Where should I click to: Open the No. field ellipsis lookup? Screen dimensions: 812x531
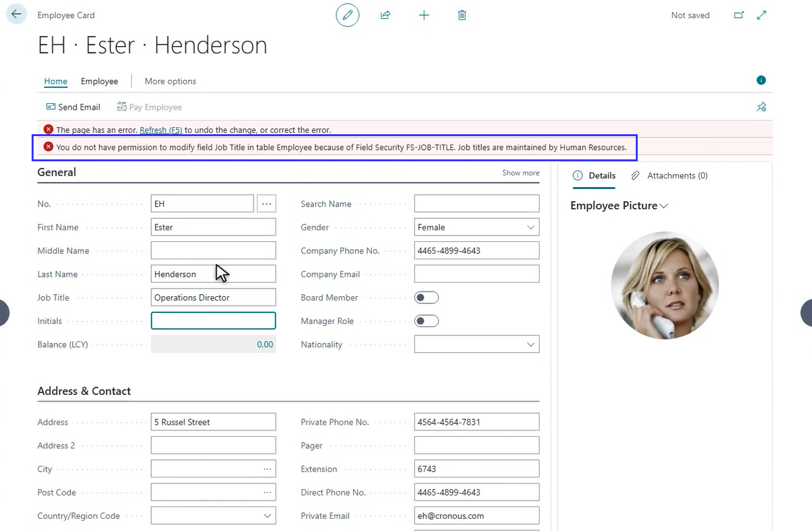(x=267, y=204)
